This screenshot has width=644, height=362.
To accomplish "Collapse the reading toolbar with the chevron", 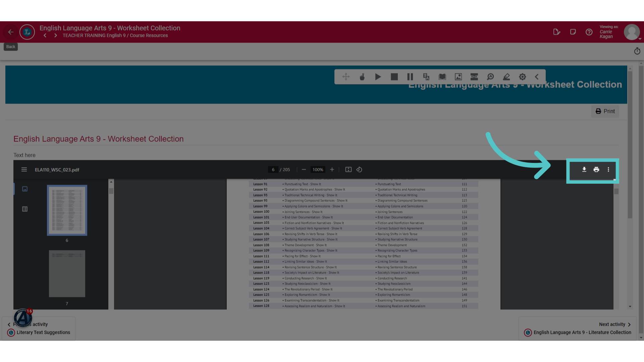I will (537, 77).
